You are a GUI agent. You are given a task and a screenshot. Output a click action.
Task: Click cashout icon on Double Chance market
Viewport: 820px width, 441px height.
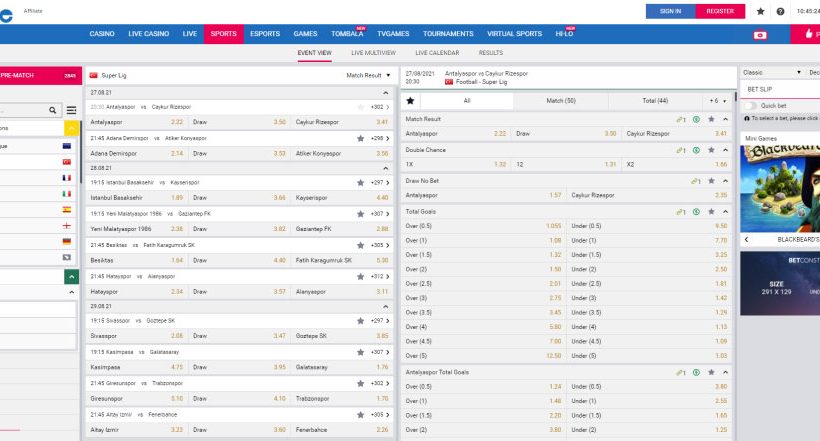click(696, 150)
